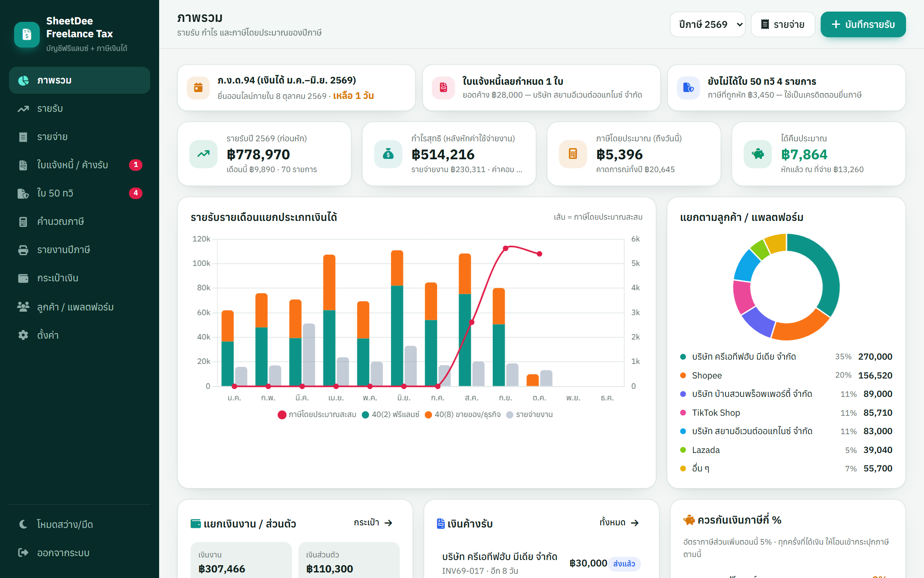Select Lazada row in client list
The width and height of the screenshot is (924, 578).
pyautogui.click(x=786, y=450)
